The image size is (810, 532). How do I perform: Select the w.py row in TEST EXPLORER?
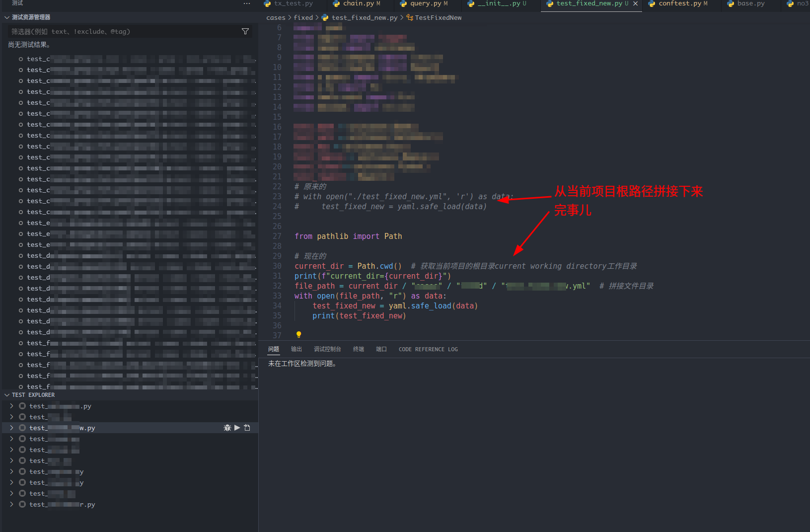tap(130, 428)
